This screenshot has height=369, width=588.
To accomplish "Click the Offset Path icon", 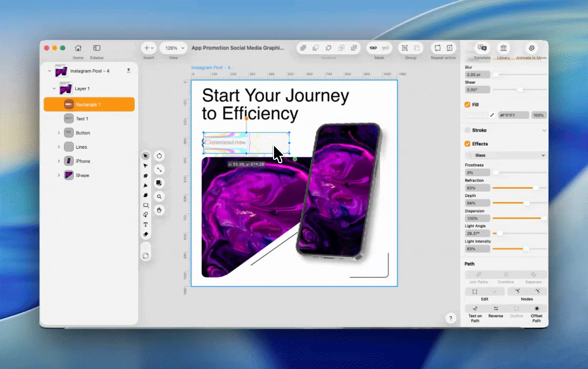I will pyautogui.click(x=536, y=309).
